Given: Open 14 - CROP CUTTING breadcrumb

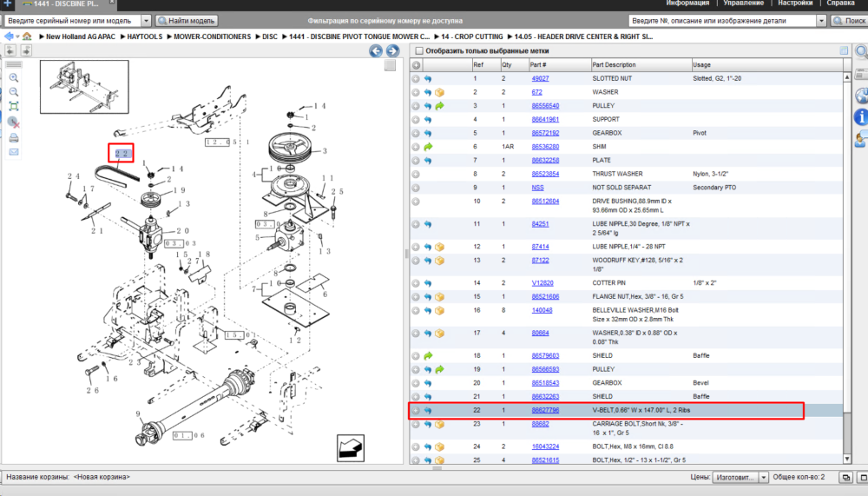Looking at the screenshot, I should click(471, 36).
